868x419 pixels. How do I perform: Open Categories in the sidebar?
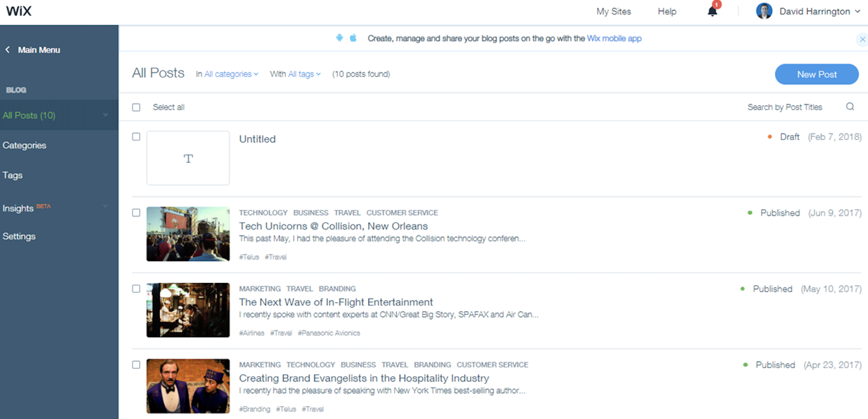(24, 145)
